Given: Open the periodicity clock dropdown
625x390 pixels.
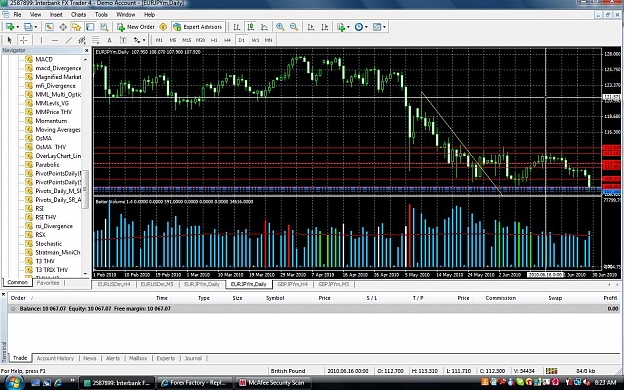Looking at the screenshot, I should (366, 27).
